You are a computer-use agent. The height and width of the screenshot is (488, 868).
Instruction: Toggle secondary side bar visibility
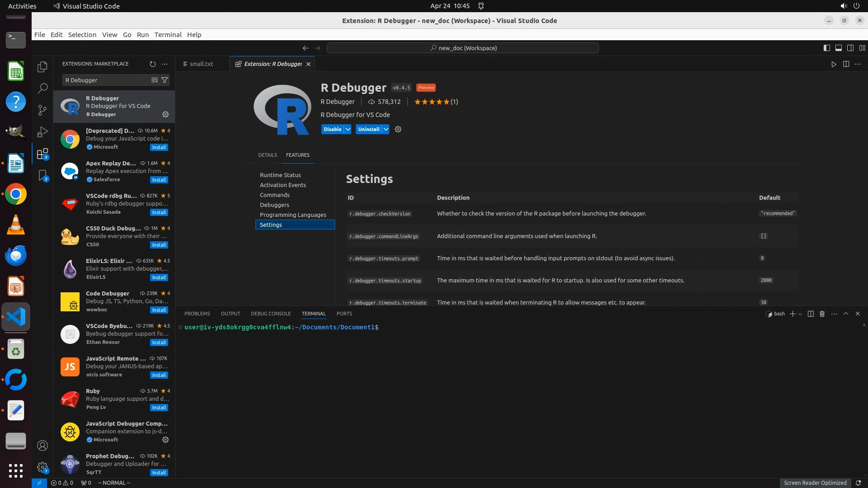(850, 48)
